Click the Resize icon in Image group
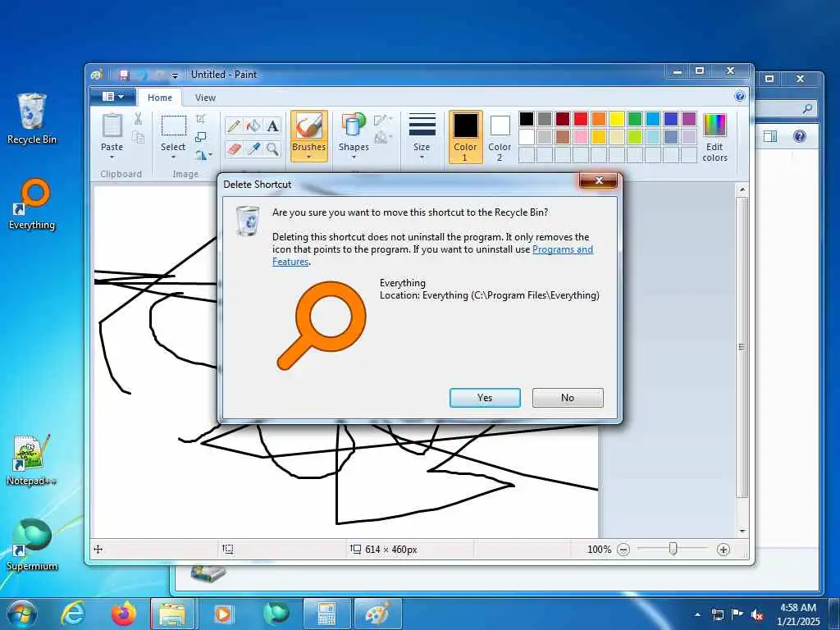 [201, 137]
